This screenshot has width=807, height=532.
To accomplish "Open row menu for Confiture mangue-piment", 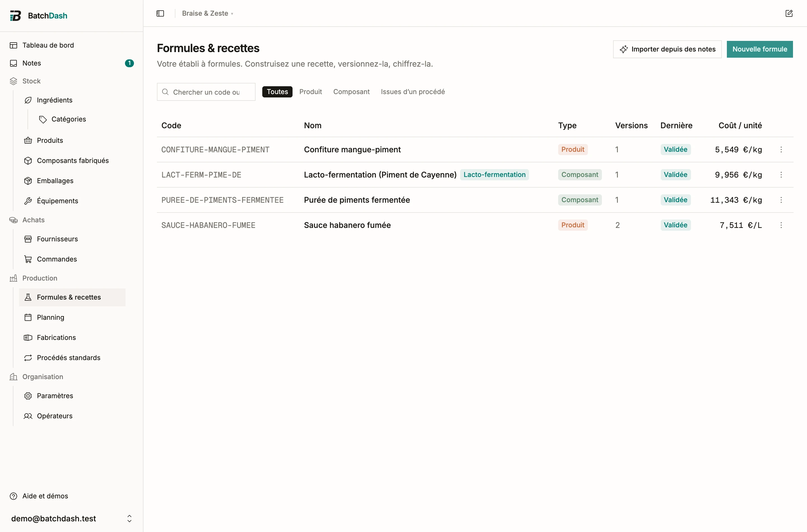I will coord(781,150).
